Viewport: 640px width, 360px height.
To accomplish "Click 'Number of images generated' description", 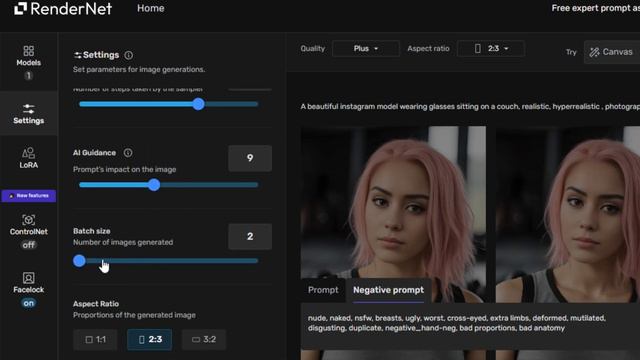I will (x=123, y=242).
